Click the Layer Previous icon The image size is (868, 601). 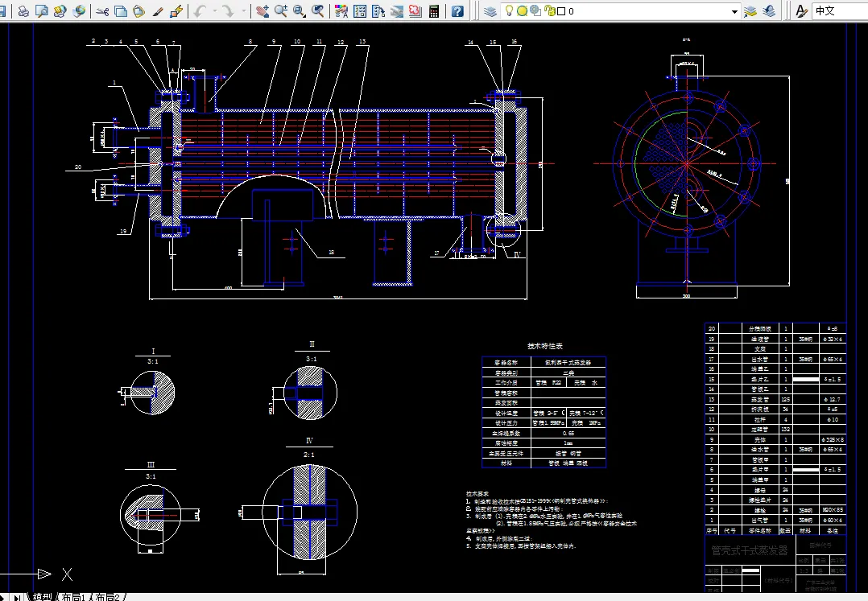770,10
